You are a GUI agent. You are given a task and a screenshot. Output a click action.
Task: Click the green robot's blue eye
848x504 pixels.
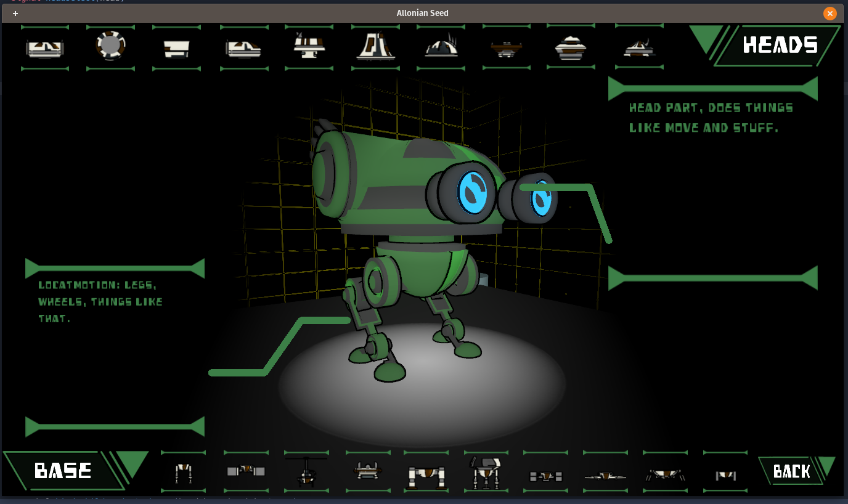click(x=472, y=192)
